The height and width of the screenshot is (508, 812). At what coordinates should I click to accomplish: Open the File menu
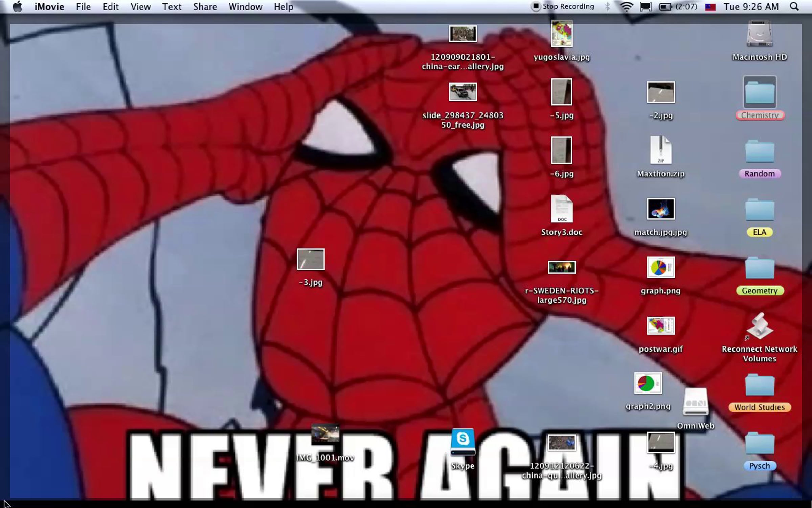click(83, 7)
